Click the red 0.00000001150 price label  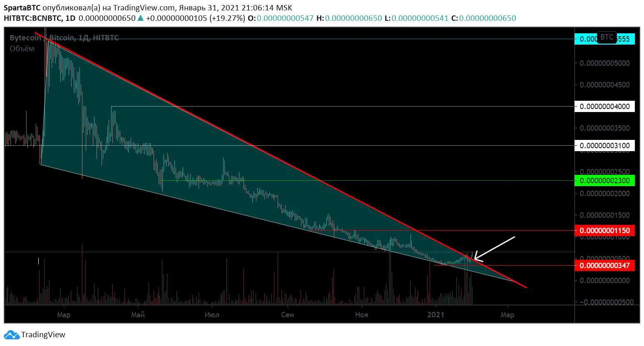click(605, 230)
